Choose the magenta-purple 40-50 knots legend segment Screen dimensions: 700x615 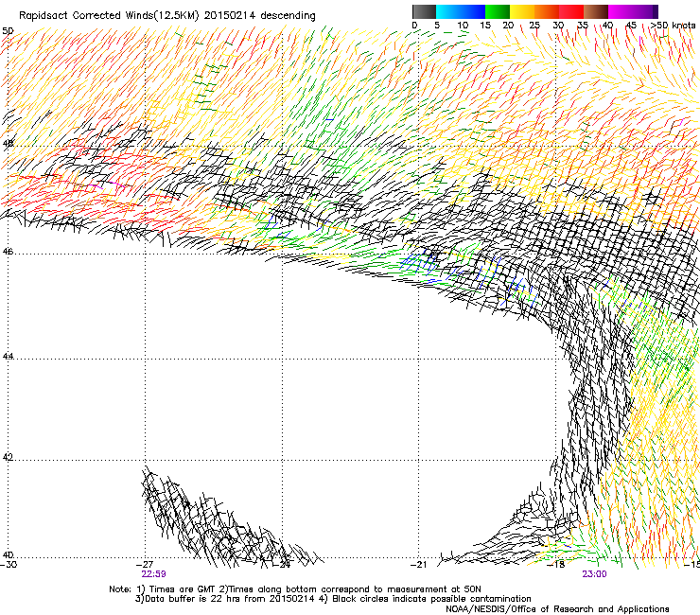tap(633, 11)
